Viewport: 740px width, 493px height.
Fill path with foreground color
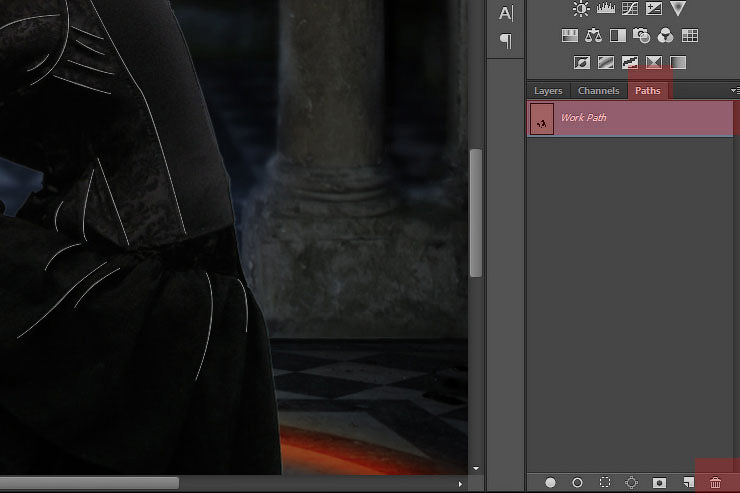coord(551,482)
